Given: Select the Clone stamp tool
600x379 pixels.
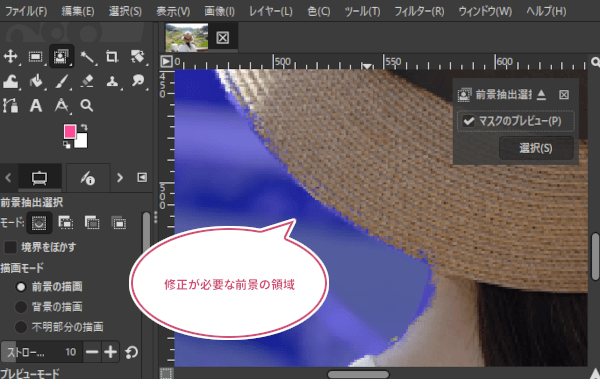Looking at the screenshot, I should point(112,82).
